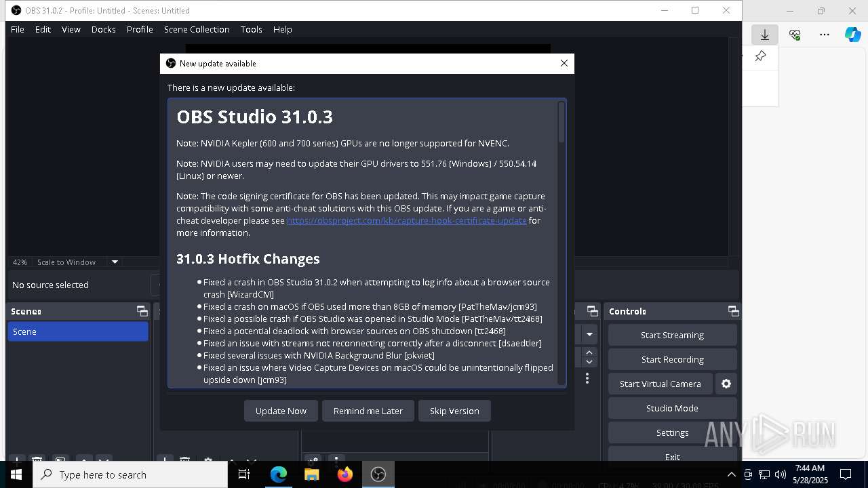Show hidden system tray icons
The image size is (868, 488).
click(x=731, y=474)
